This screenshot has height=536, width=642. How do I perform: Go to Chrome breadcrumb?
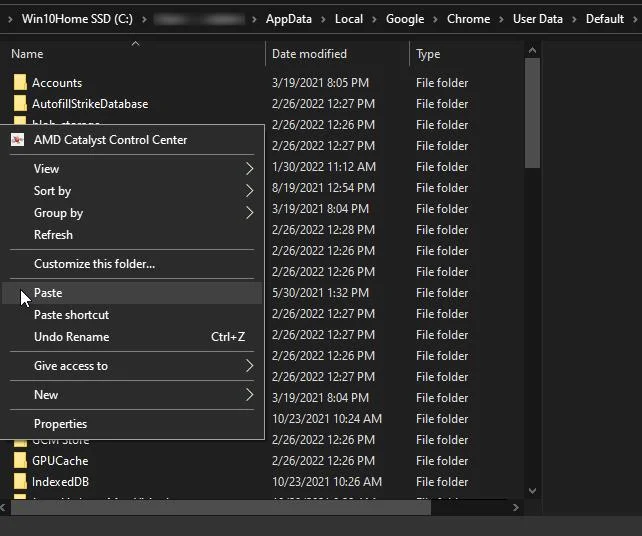pos(468,19)
